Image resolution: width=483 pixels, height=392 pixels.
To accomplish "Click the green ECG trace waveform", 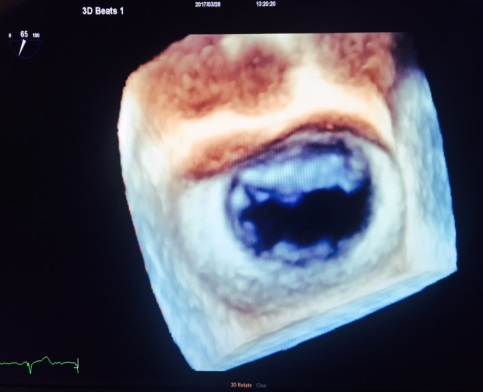I will (39, 364).
